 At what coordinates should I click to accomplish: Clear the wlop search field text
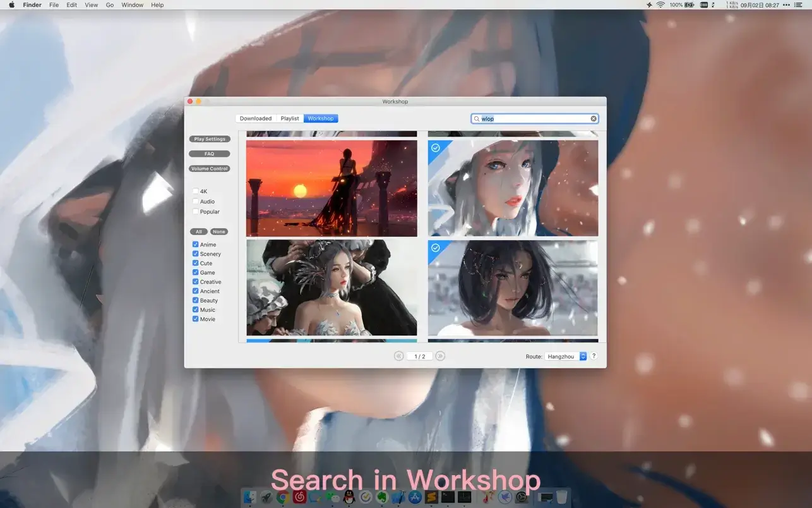(x=594, y=119)
